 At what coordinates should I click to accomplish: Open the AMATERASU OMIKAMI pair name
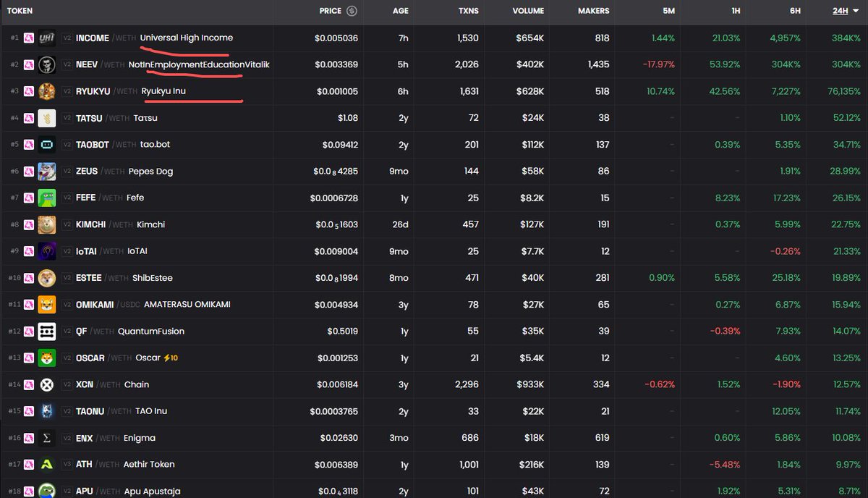(187, 305)
